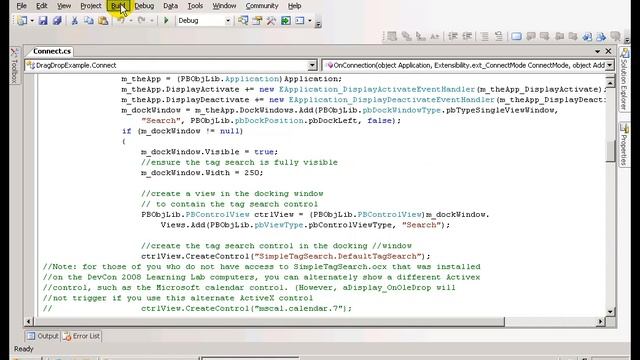Click Next Bookmark in Document icon
The image size is (640, 360).
point(601,36)
